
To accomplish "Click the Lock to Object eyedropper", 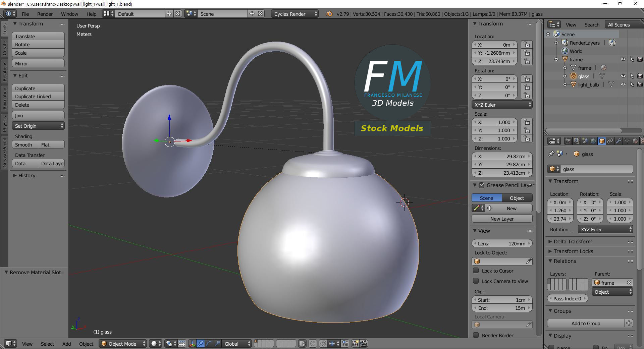I will click(x=529, y=261).
